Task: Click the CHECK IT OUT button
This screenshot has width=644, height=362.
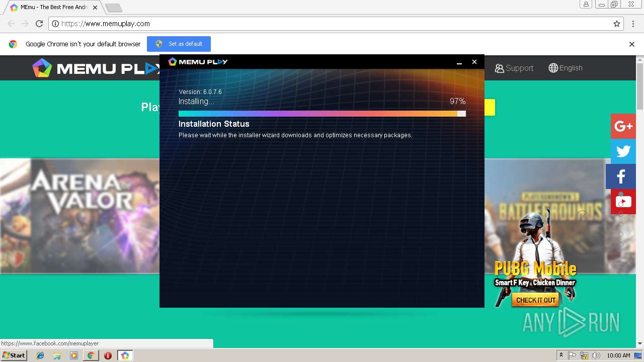Action: click(x=536, y=300)
